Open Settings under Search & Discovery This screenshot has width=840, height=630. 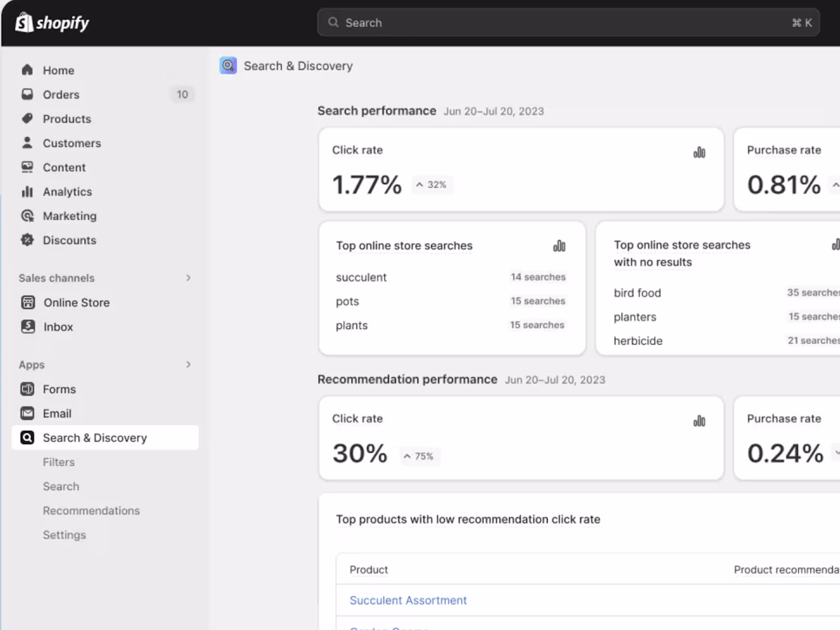coord(64,535)
